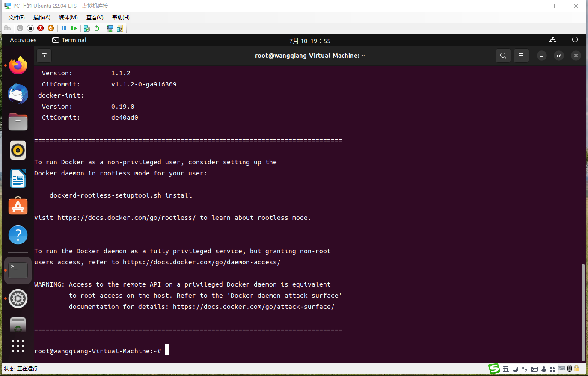Screen dimensions: 588x376
Task: Search the terminal output
Action: click(x=503, y=56)
